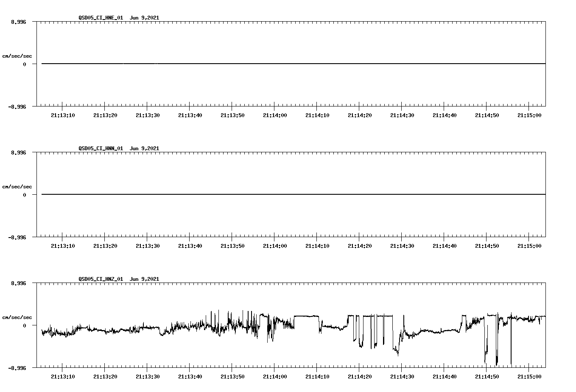Click the 21:13:20 time label under the HNN plot
This screenshot has width=576, height=392.
coord(105,246)
